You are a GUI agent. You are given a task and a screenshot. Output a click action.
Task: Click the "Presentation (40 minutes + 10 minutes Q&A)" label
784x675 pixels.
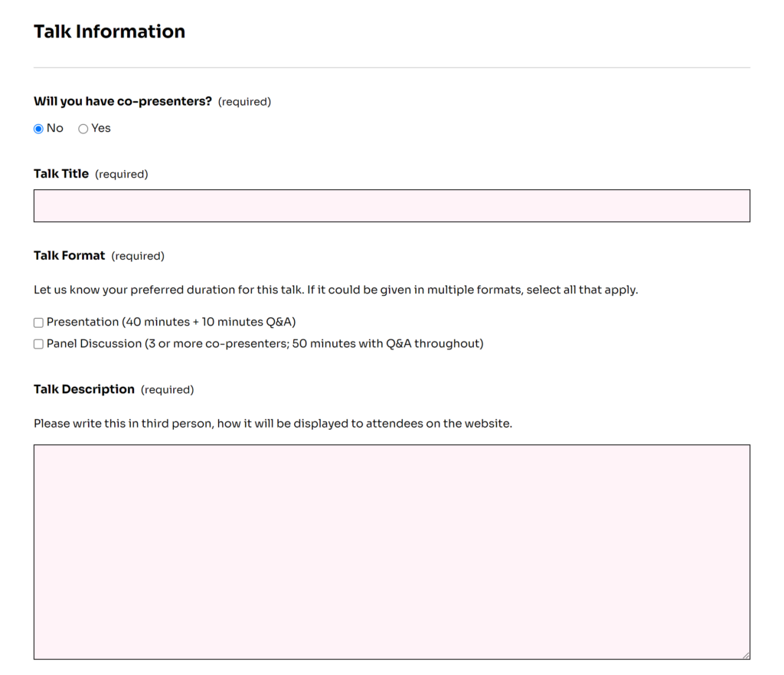(171, 323)
